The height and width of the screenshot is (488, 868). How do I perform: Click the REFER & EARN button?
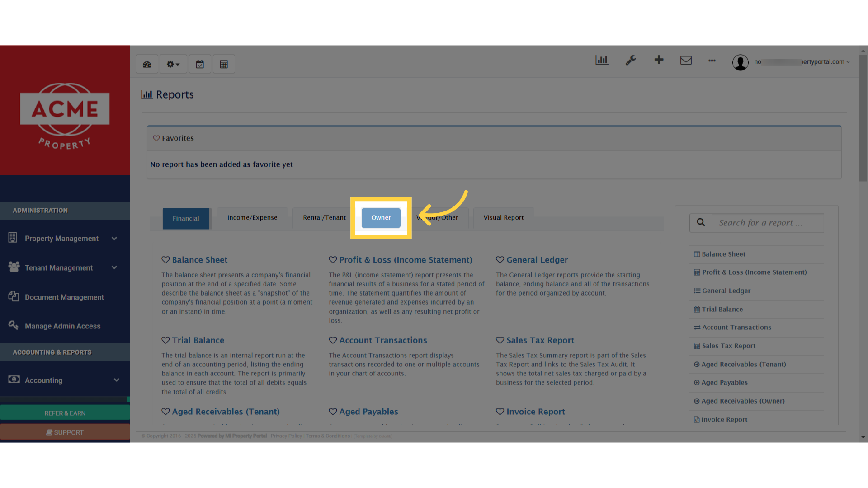point(65,413)
